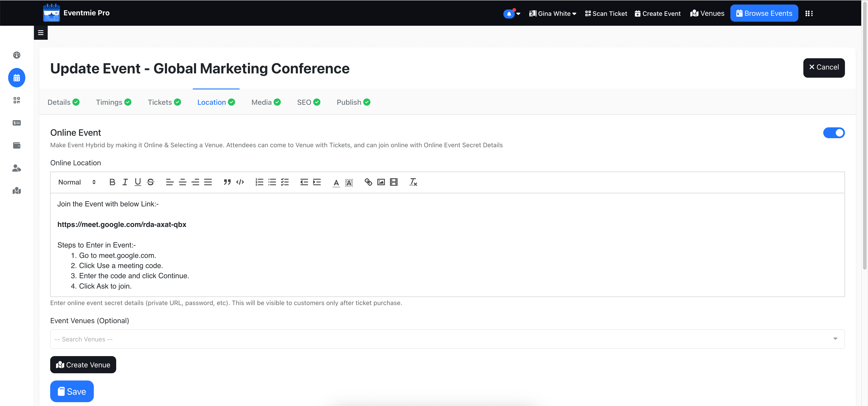The image size is (868, 406).
Task: Click the Bold formatting icon
Action: tap(112, 182)
